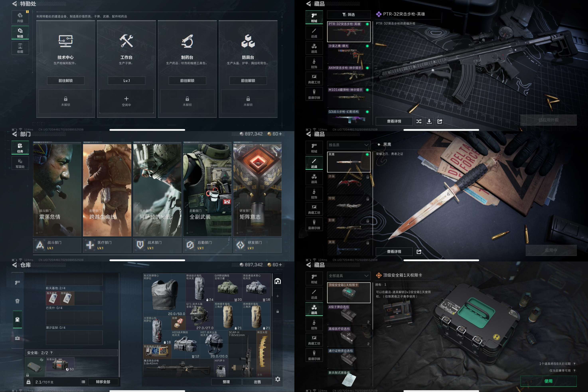Click the shuffle icon beside PTR-32 查看详情
Screen dimensions: 588x392
[419, 121]
